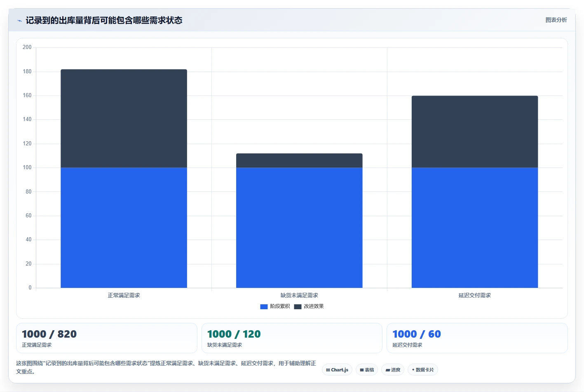This screenshot has height=392, width=584.
Task: Click the 缺货未满足需求 x-axis label
Action: pyautogui.click(x=299, y=295)
